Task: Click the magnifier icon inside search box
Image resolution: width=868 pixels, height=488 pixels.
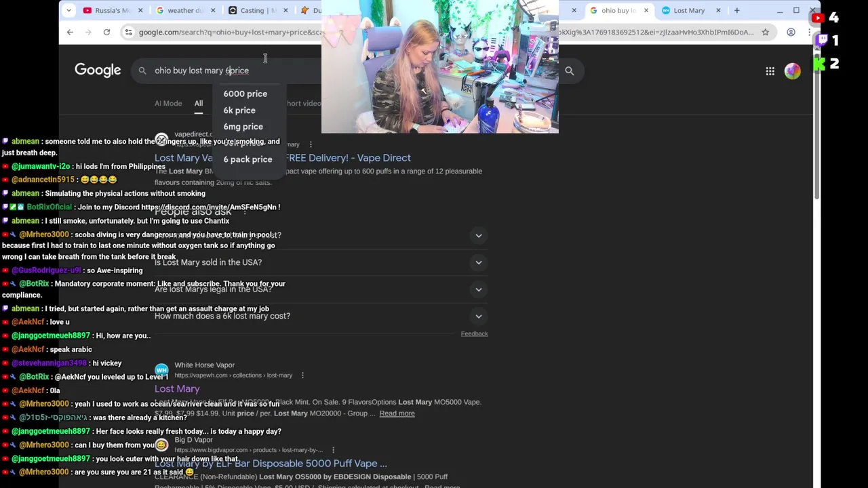Action: (142, 70)
